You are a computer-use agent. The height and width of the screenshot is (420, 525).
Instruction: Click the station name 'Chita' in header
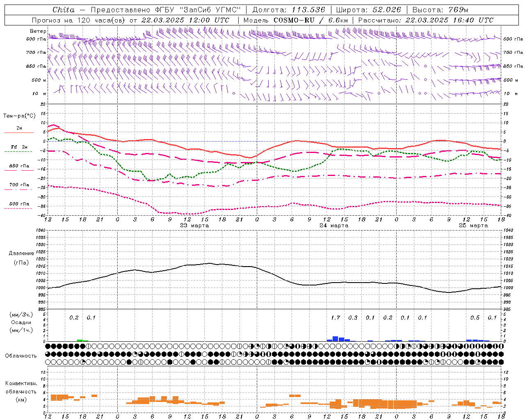(64, 10)
